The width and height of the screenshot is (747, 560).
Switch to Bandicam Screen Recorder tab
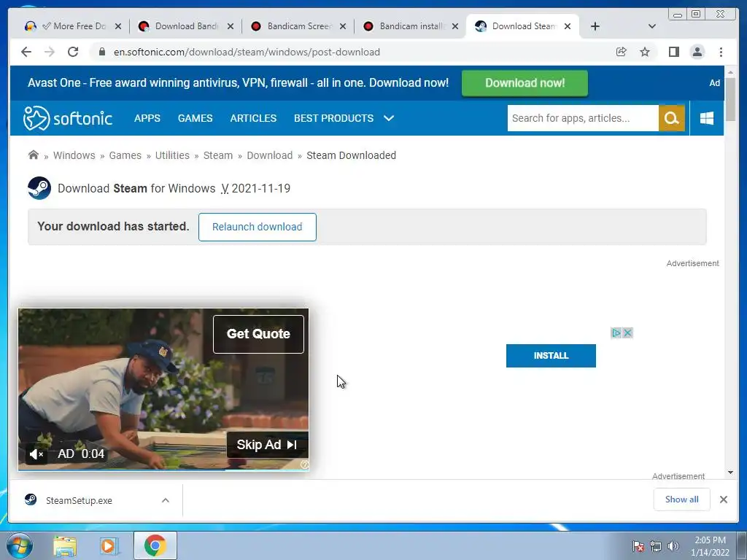298,26
